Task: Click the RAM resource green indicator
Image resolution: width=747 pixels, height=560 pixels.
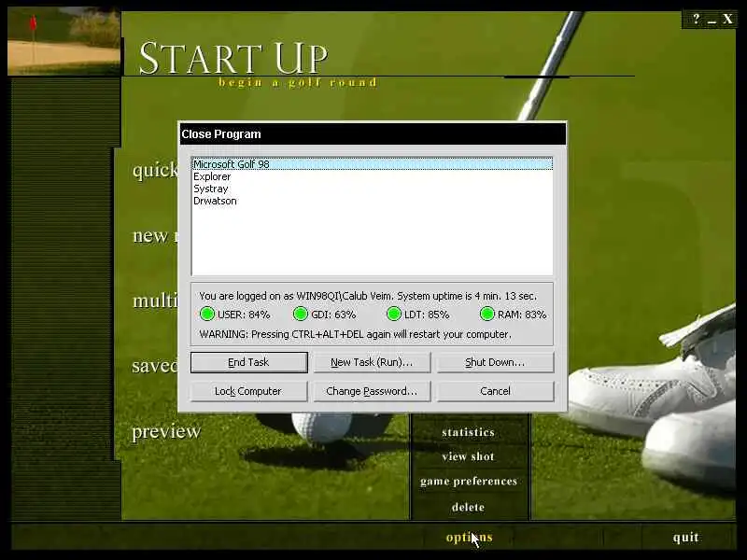Action: point(487,315)
